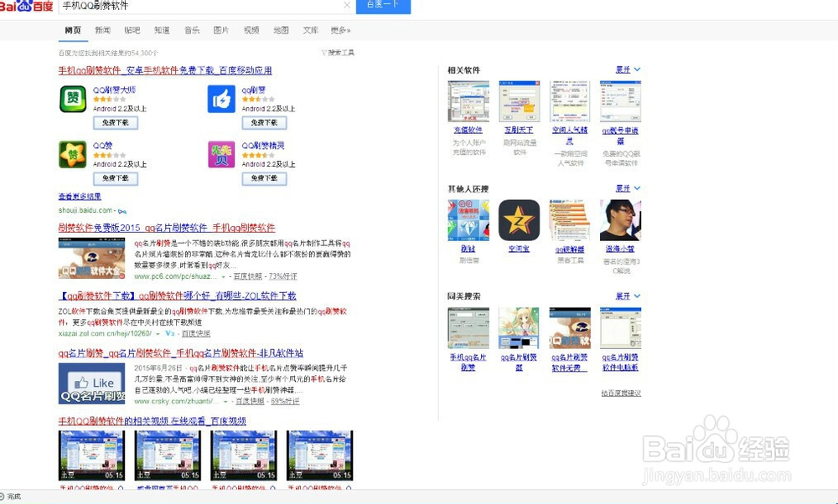Switch to the 视频 tab

click(251, 30)
